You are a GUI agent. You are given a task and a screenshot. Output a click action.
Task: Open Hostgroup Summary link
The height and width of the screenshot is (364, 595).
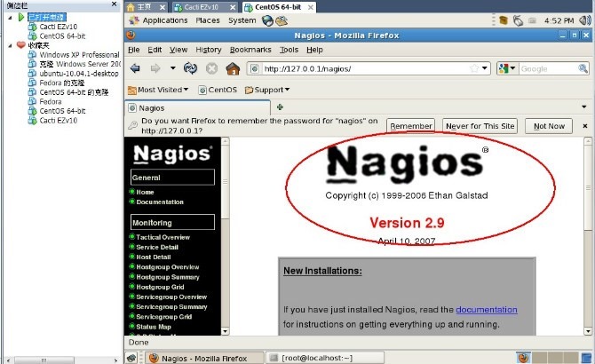[x=167, y=277]
